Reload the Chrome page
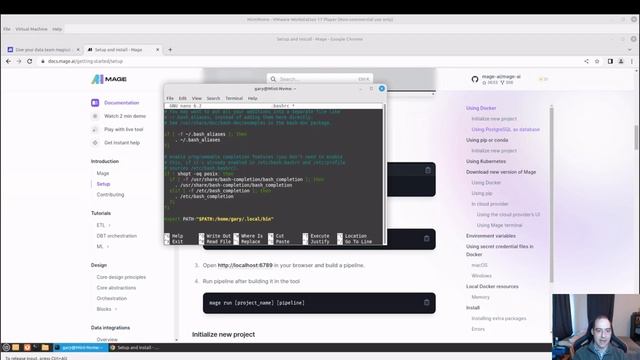Image resolution: width=640 pixels, height=360 pixels. (29, 61)
